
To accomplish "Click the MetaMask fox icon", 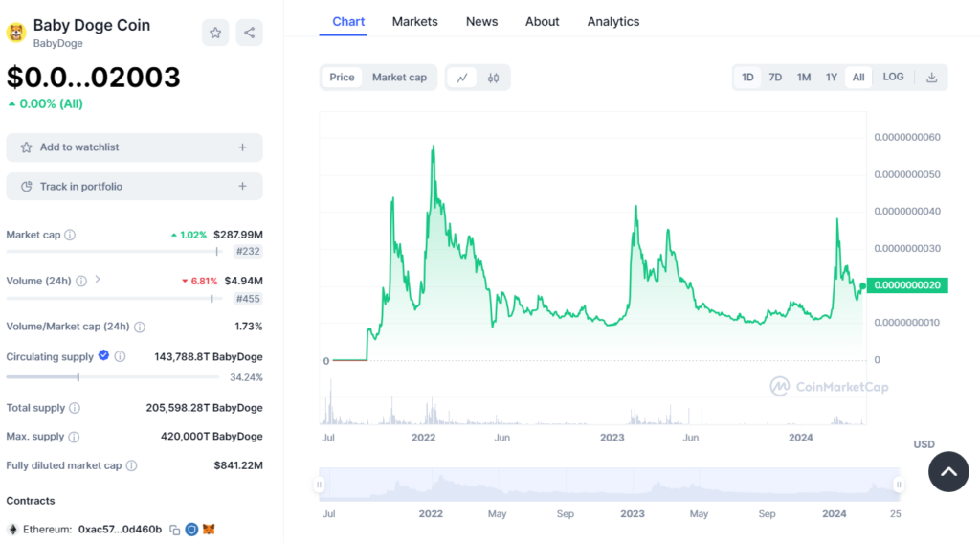I will tap(209, 529).
